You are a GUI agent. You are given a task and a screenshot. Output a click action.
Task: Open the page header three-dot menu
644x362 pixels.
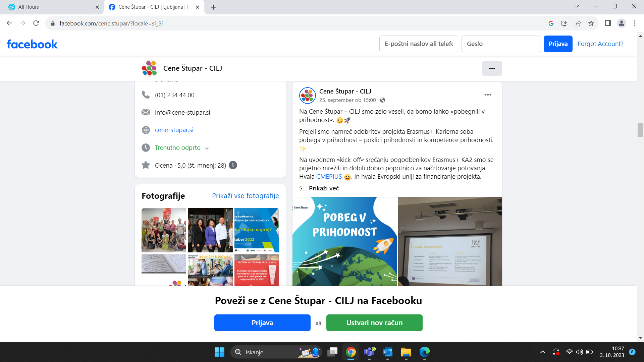[x=492, y=68]
